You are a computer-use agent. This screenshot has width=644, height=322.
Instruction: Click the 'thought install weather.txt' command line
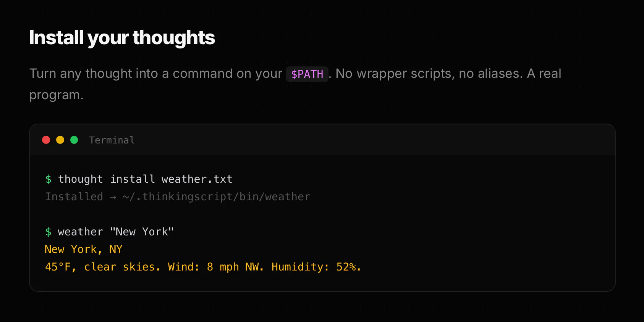[145, 179]
